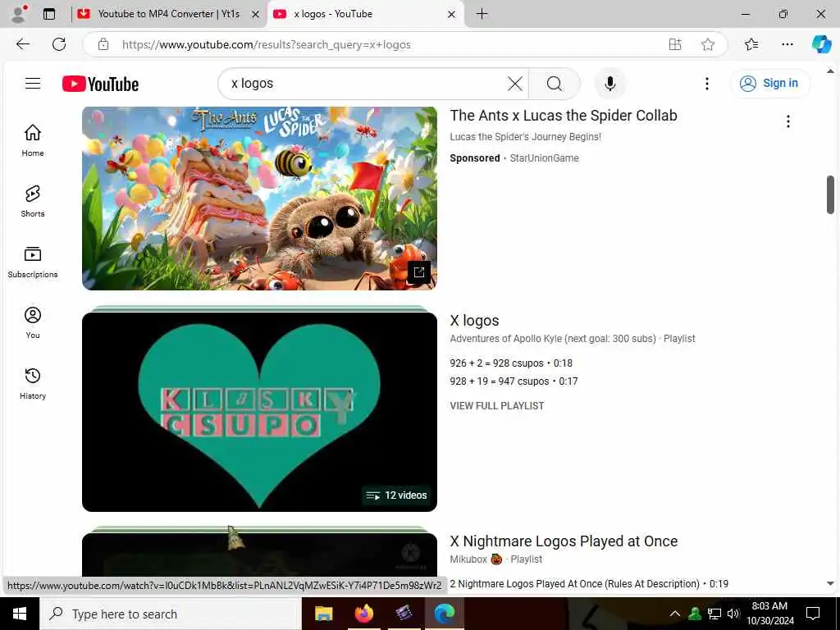The image size is (840, 630).
Task: Click the Sign in button
Action: click(769, 83)
